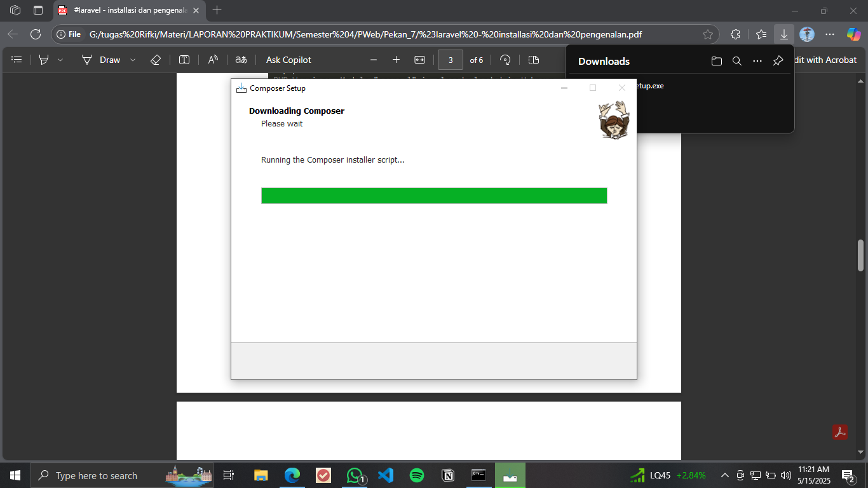Screen dimensions: 868x488
Task: Open a new browser tab
Action: pyautogui.click(x=217, y=10)
